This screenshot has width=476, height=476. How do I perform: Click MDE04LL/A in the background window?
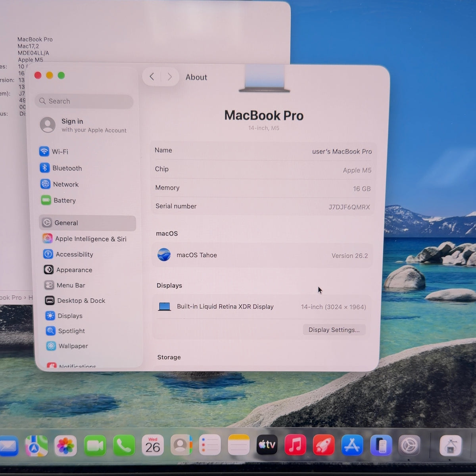pos(33,53)
